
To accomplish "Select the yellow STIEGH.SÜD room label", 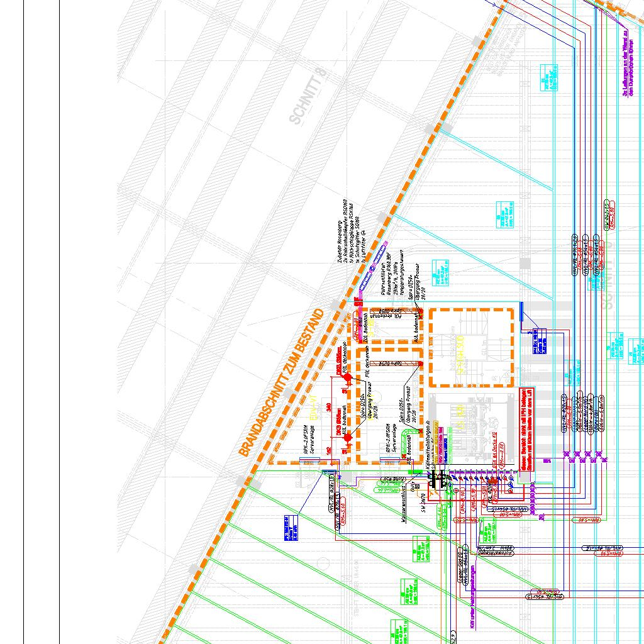I will coord(460,347).
